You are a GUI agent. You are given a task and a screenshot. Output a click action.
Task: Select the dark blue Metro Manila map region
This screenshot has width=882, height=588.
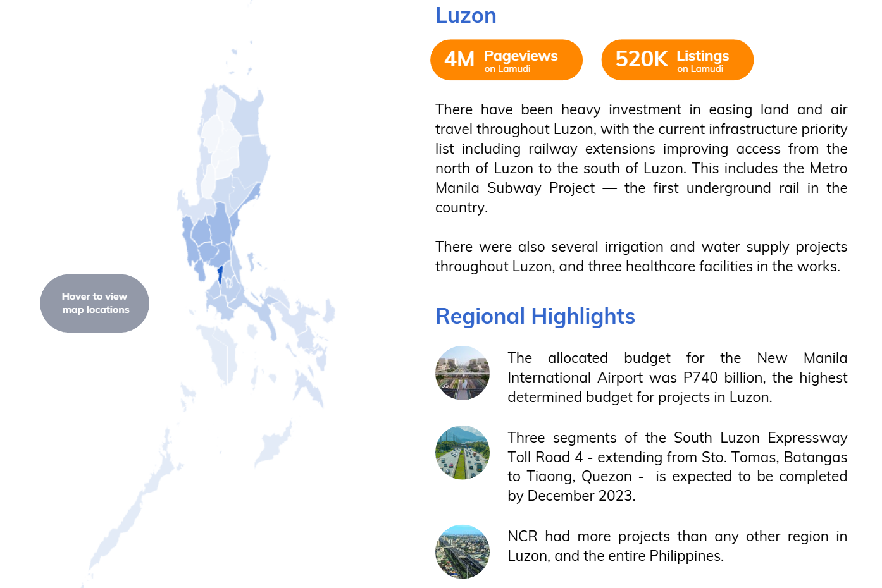(220, 274)
